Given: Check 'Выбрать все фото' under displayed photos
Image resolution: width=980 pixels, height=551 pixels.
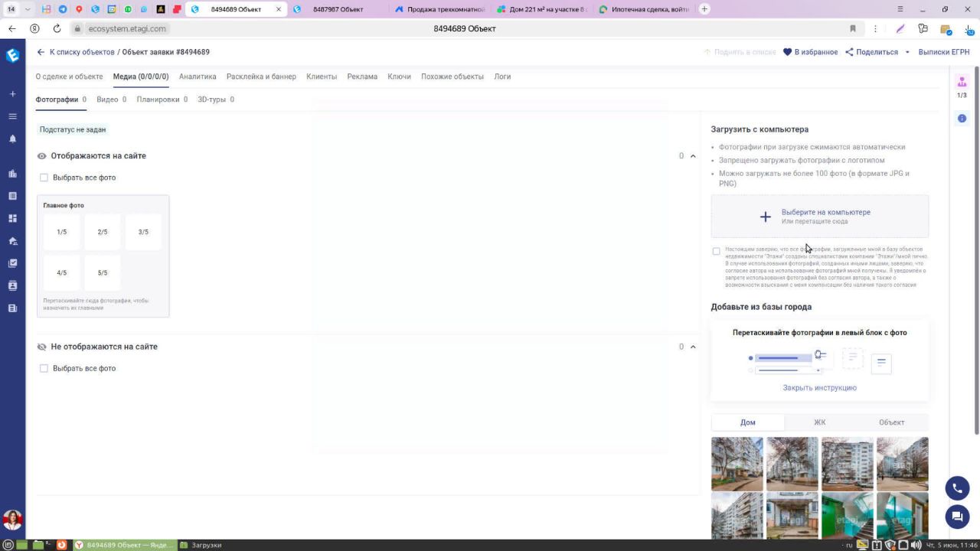Looking at the screenshot, I should [44, 178].
